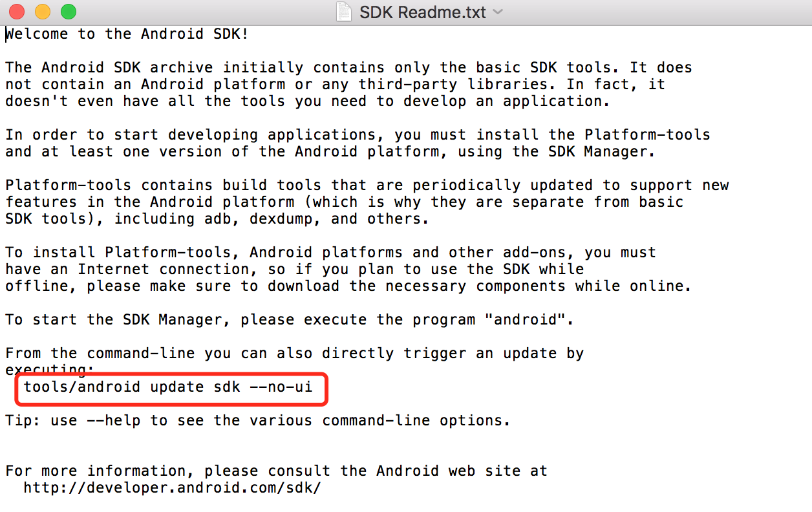Click the URL http://developer.android.com/sdk/
The image size is (812, 512).
(x=172, y=487)
